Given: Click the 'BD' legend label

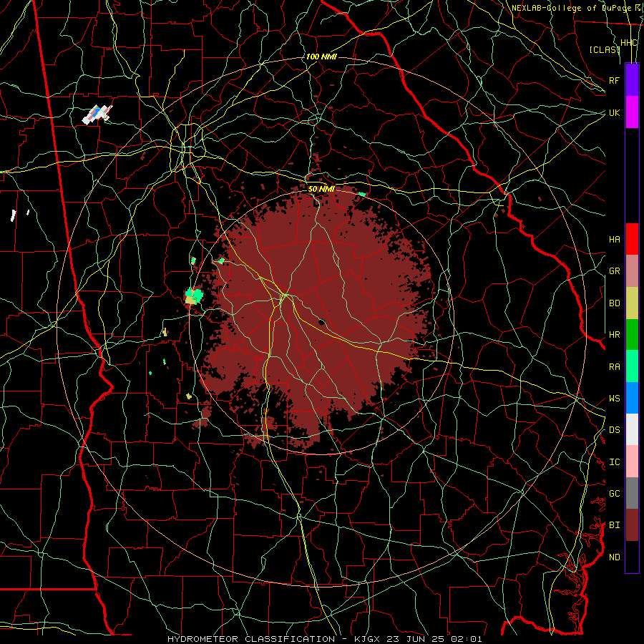Looking at the screenshot, I should point(615,303).
